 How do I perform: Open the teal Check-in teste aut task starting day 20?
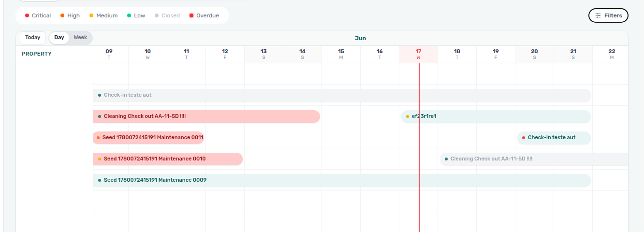(554, 138)
